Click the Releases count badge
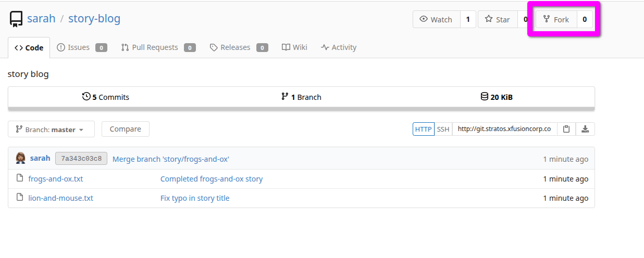The height and width of the screenshot is (258, 644). point(262,48)
